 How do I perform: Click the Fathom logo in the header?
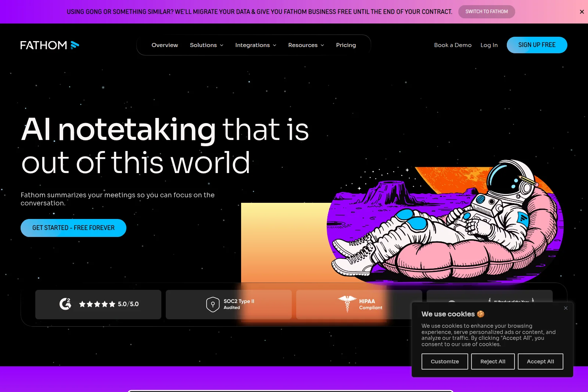[50, 45]
